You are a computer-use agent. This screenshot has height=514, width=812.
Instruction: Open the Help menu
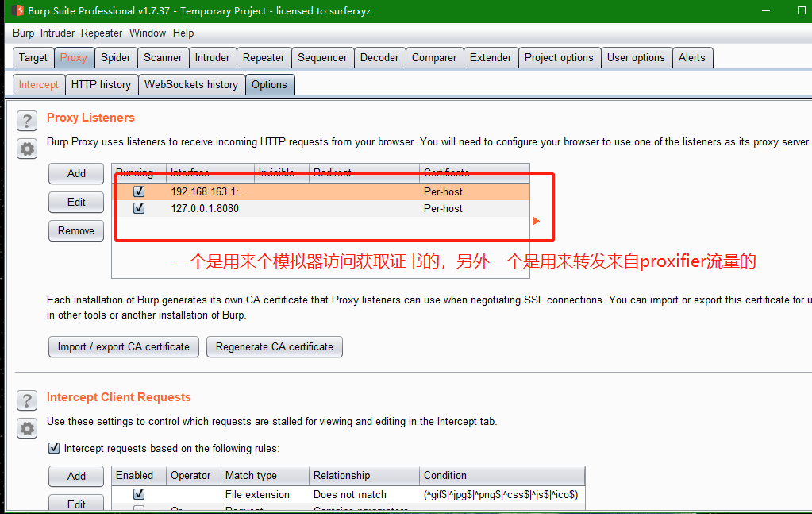pos(183,33)
